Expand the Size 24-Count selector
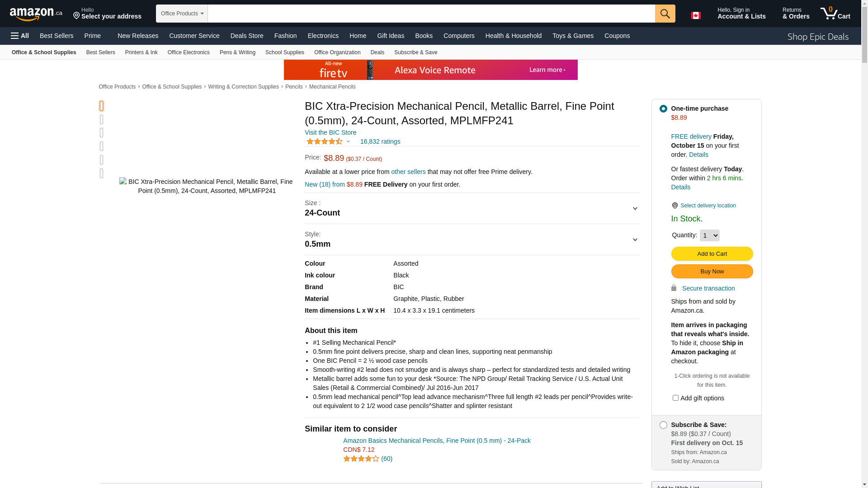 coord(472,209)
